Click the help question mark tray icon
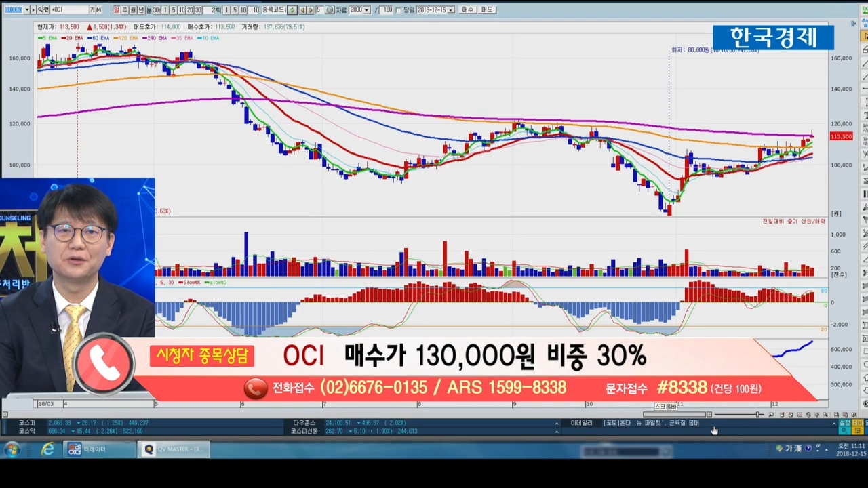The height and width of the screenshot is (488, 868). point(808,449)
